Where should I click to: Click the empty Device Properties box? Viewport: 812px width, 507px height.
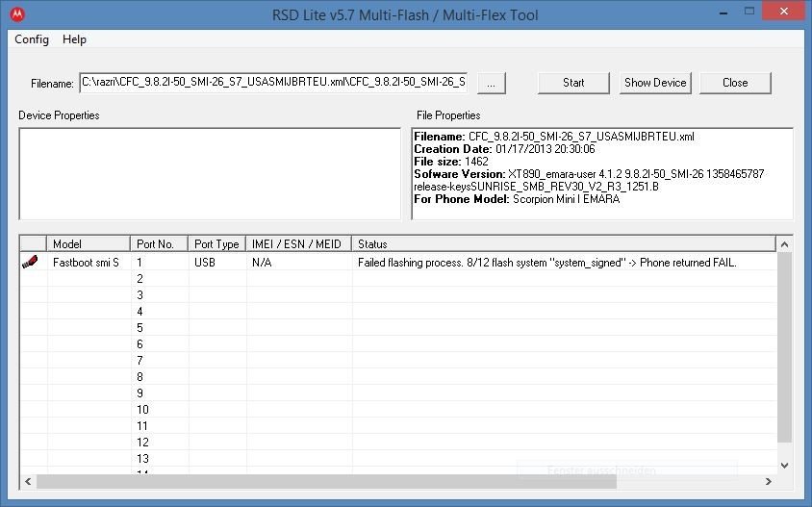click(x=210, y=173)
